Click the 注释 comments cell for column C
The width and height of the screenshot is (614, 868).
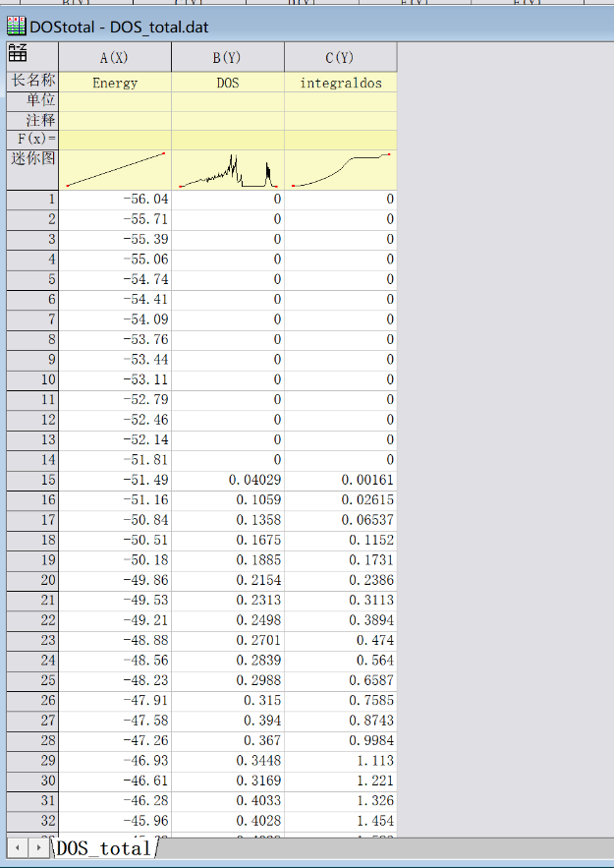pos(341,120)
